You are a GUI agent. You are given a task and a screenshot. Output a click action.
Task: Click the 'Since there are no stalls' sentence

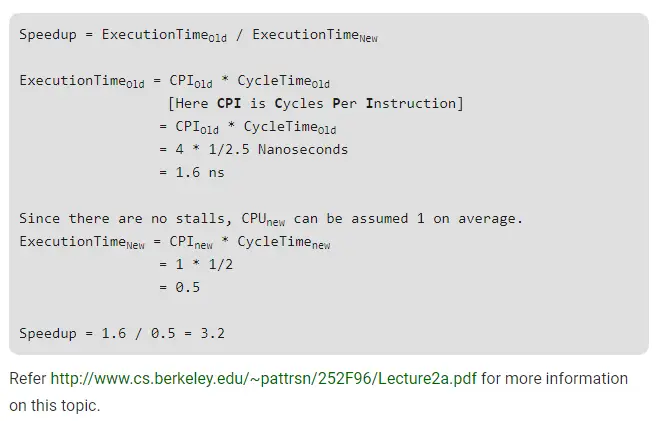coord(271,218)
